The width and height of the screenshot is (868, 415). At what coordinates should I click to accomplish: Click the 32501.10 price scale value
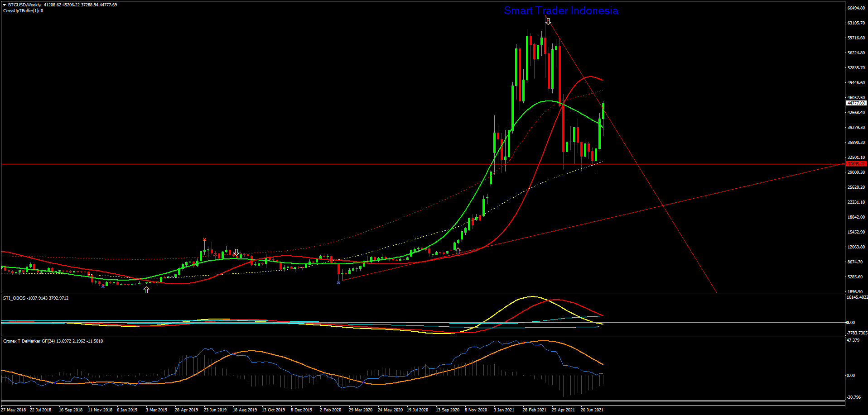click(x=856, y=157)
